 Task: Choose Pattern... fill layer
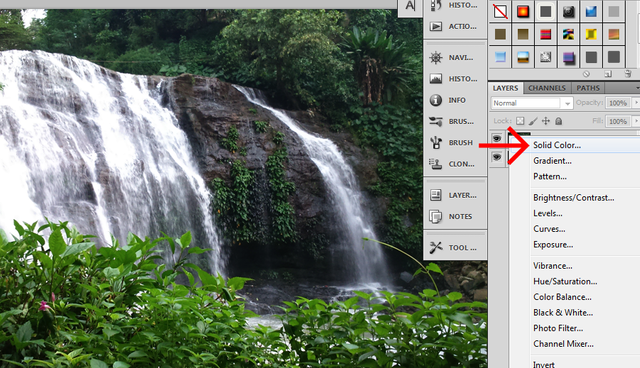pos(550,176)
